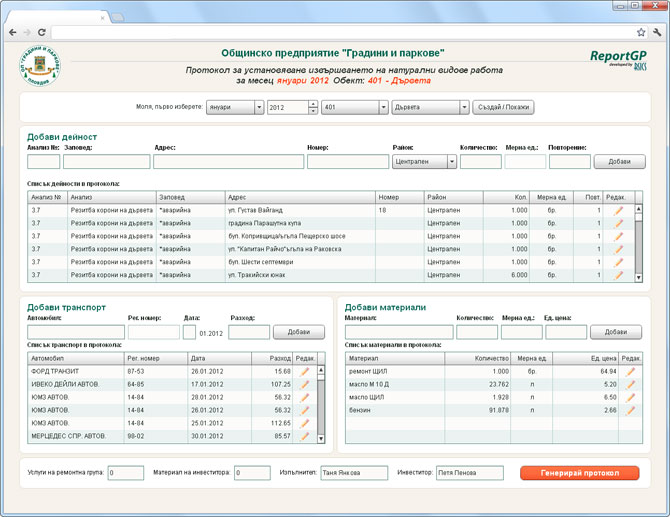The height and width of the screenshot is (517, 670).
Task: Focus Материал на инвеститора field
Action: pos(252,473)
